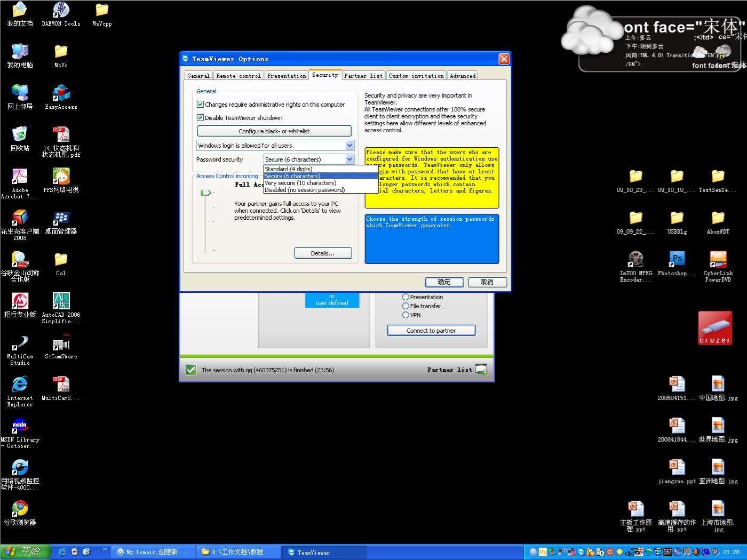Launch the 谷歌浏览器 Chrome shortcut
The image size is (747, 560).
click(20, 509)
